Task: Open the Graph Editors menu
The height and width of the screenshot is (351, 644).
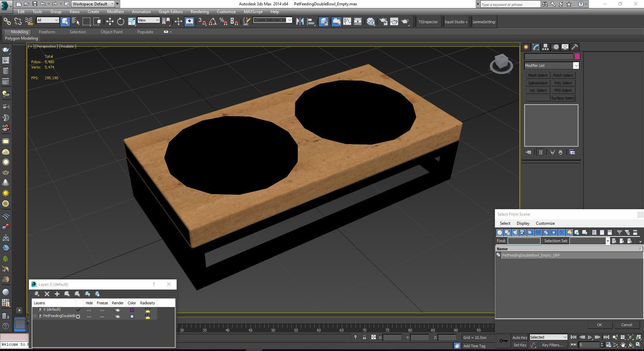Action: pyautogui.click(x=171, y=11)
